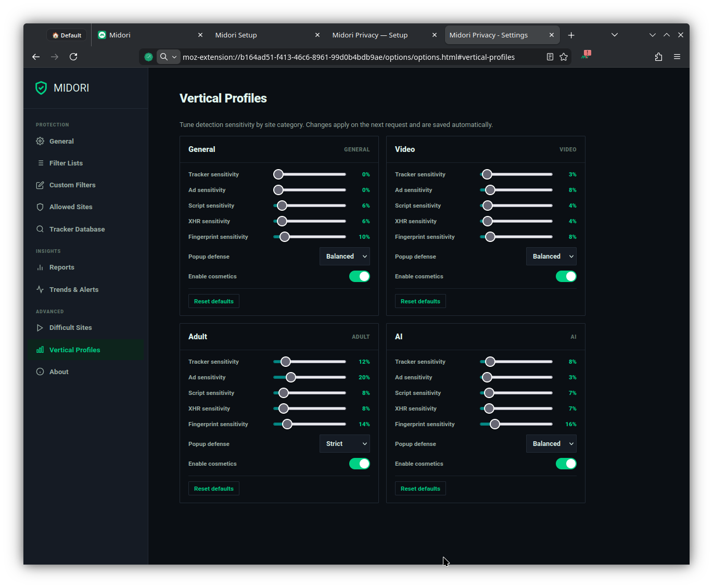Open the extensions puzzle piece menu
This screenshot has width=713, height=588.
click(x=658, y=57)
